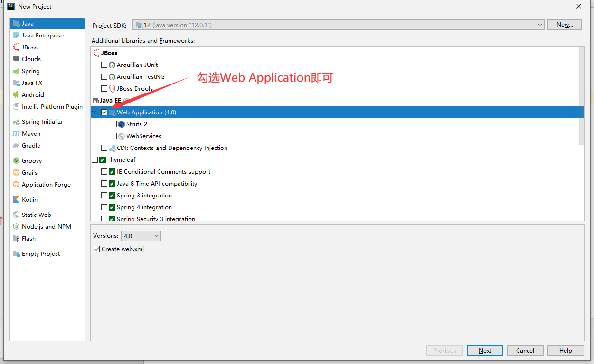The height and width of the screenshot is (364, 594).
Task: Select Gradle project type
Action: (47, 146)
